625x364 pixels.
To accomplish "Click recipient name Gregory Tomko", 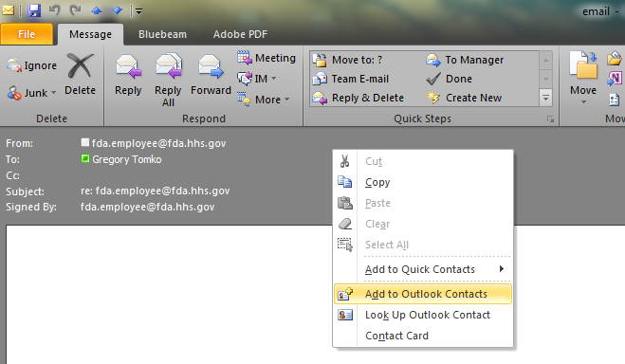I will point(127,159).
